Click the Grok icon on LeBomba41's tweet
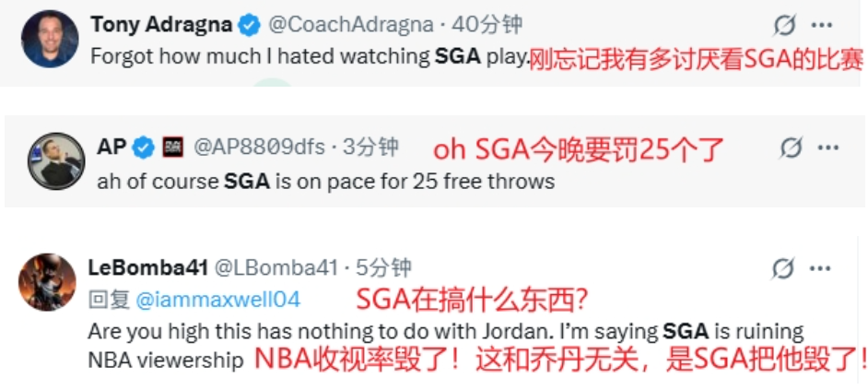Viewport: 868px width, 390px height. (782, 268)
